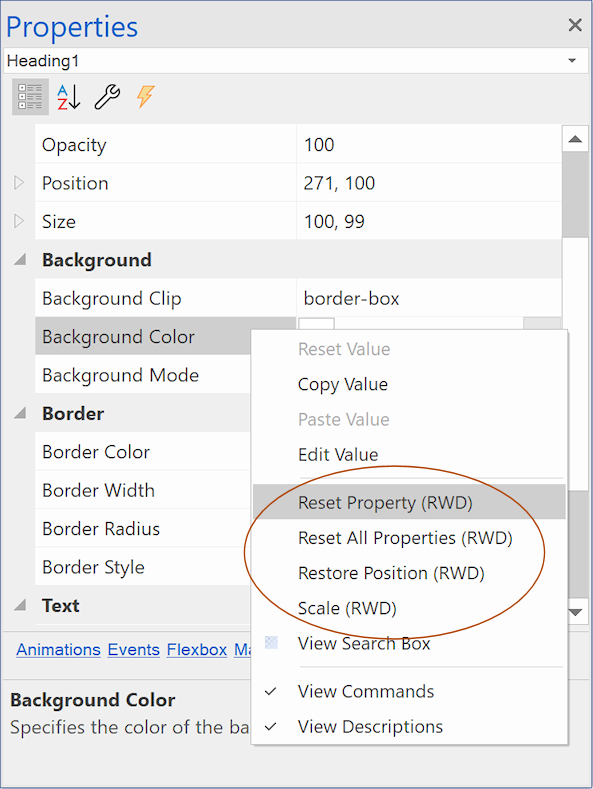
Task: Open the Heading1 object dropdown
Action: [572, 61]
